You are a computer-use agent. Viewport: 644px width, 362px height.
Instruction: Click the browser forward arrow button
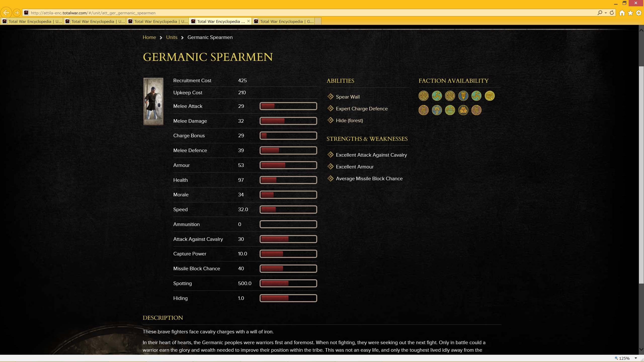tap(17, 13)
